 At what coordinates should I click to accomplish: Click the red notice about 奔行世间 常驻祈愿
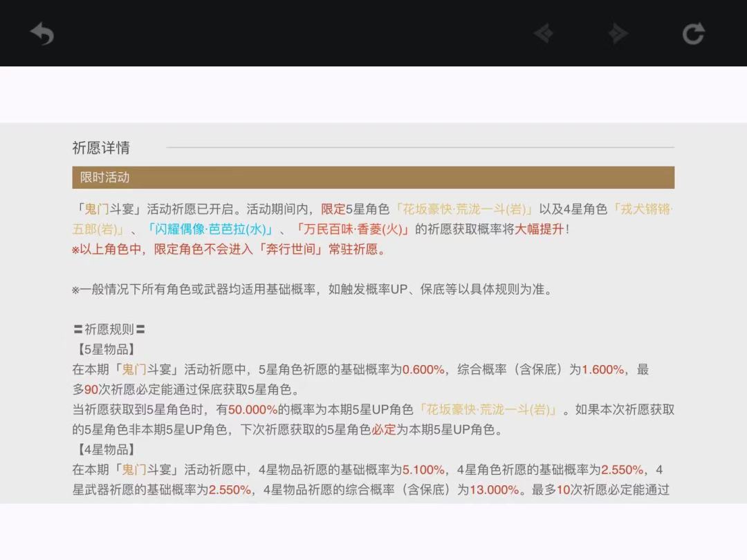[x=229, y=249]
